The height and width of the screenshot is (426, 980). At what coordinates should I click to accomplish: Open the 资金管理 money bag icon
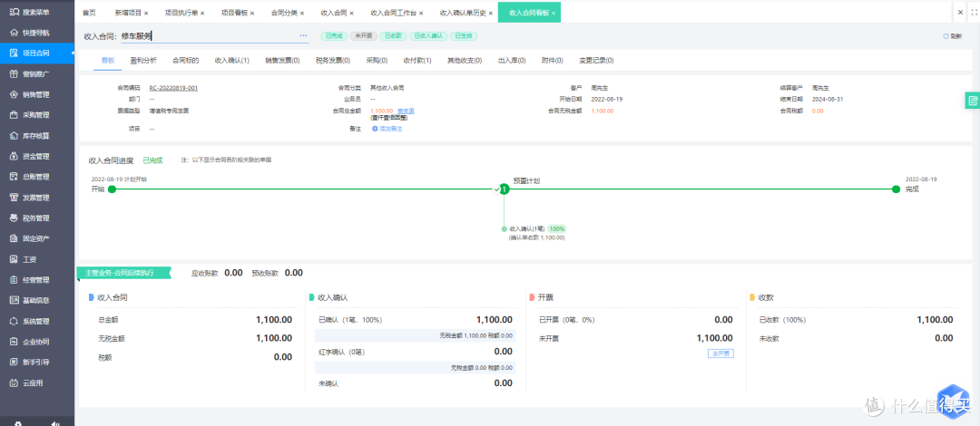click(x=14, y=156)
